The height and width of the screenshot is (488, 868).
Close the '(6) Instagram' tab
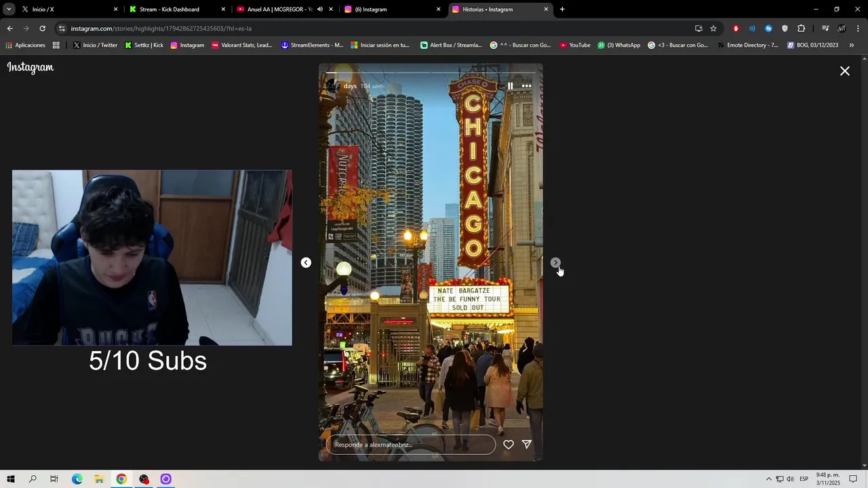point(438,9)
